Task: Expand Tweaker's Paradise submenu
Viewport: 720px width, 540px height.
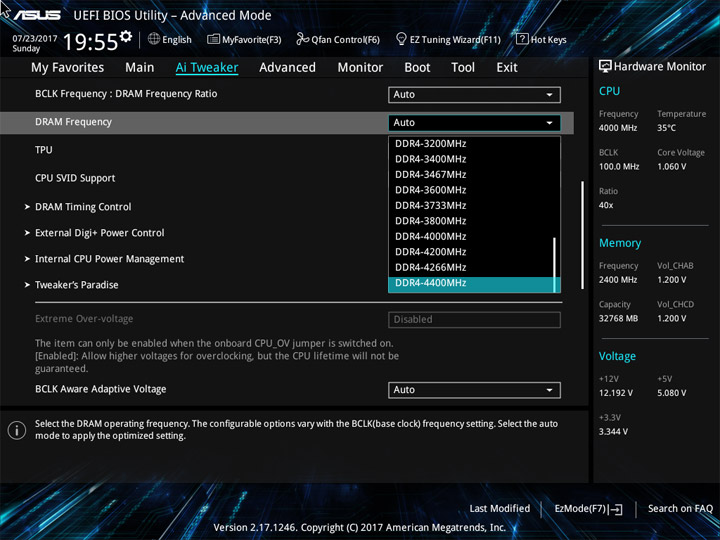Action: (x=77, y=285)
